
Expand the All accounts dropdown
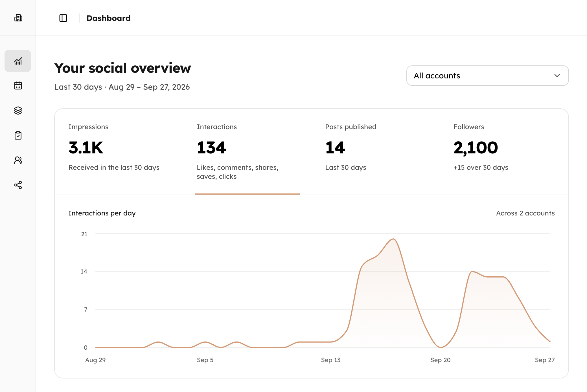point(487,76)
